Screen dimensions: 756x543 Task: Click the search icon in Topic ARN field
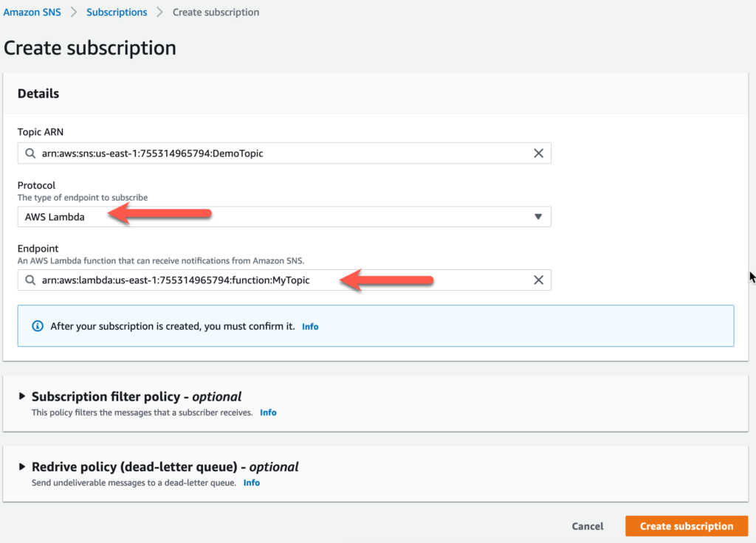pyautogui.click(x=30, y=153)
